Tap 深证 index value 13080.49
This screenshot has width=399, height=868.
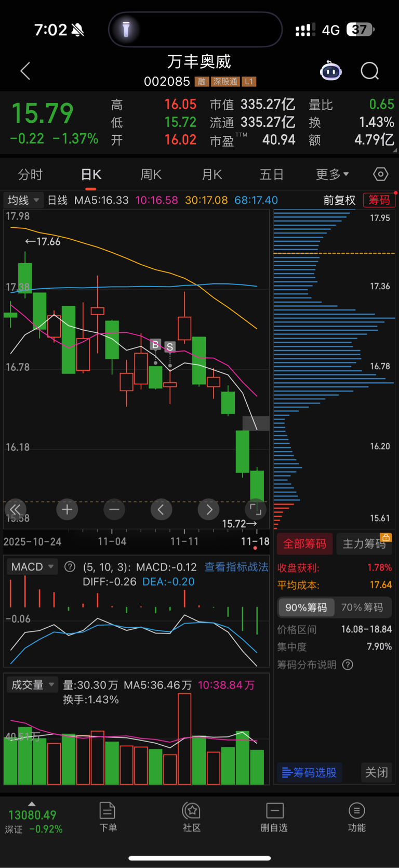point(32,815)
